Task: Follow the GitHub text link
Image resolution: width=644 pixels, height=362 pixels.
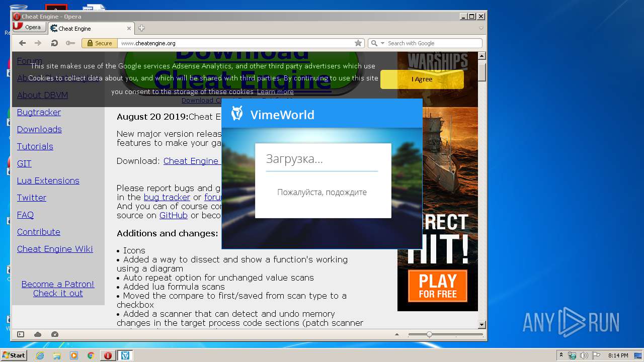Action: tap(174, 215)
